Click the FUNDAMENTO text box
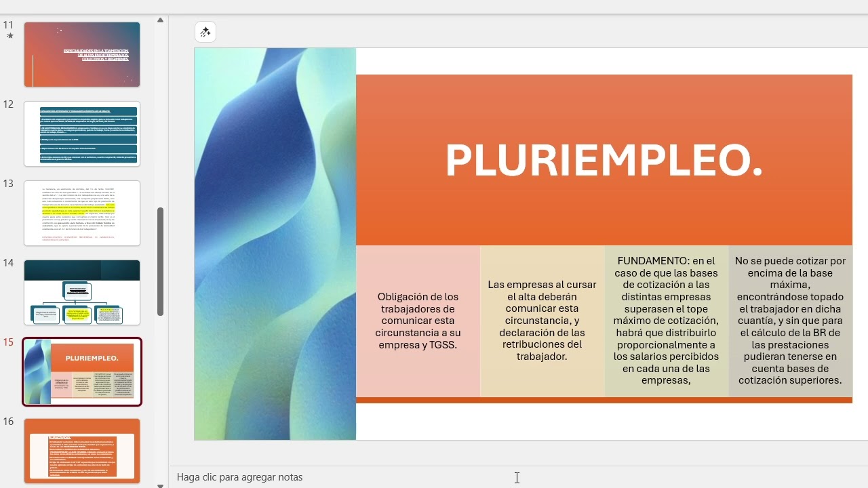 pyautogui.click(x=666, y=321)
